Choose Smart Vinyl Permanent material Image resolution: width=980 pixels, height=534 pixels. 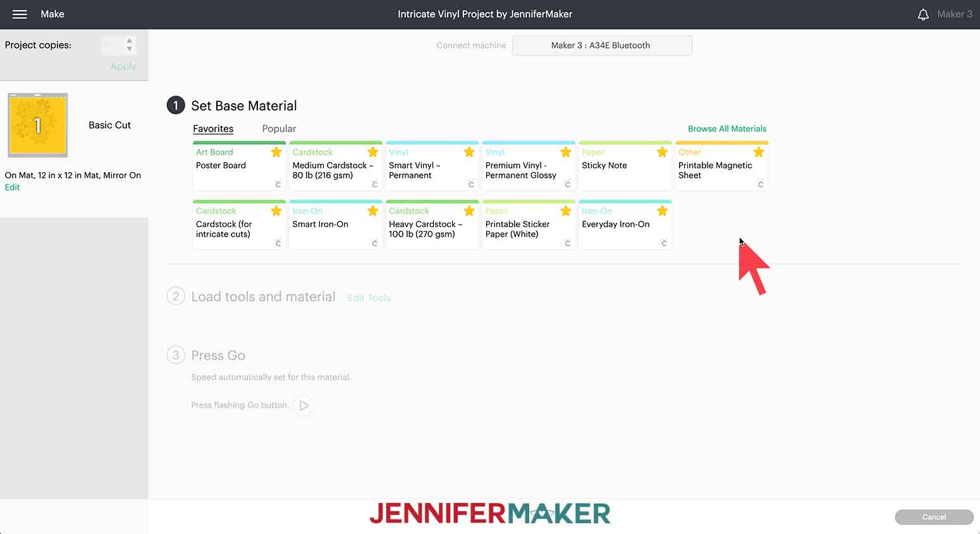(x=432, y=166)
